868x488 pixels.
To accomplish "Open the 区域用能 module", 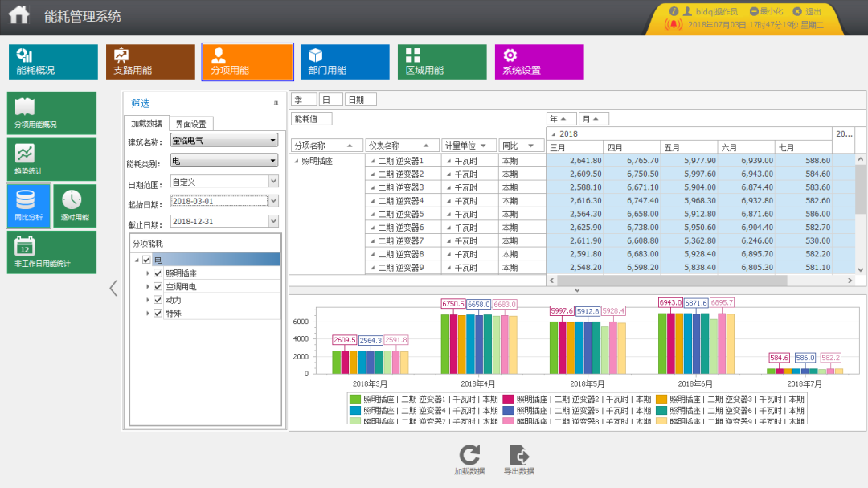I will click(x=441, y=62).
